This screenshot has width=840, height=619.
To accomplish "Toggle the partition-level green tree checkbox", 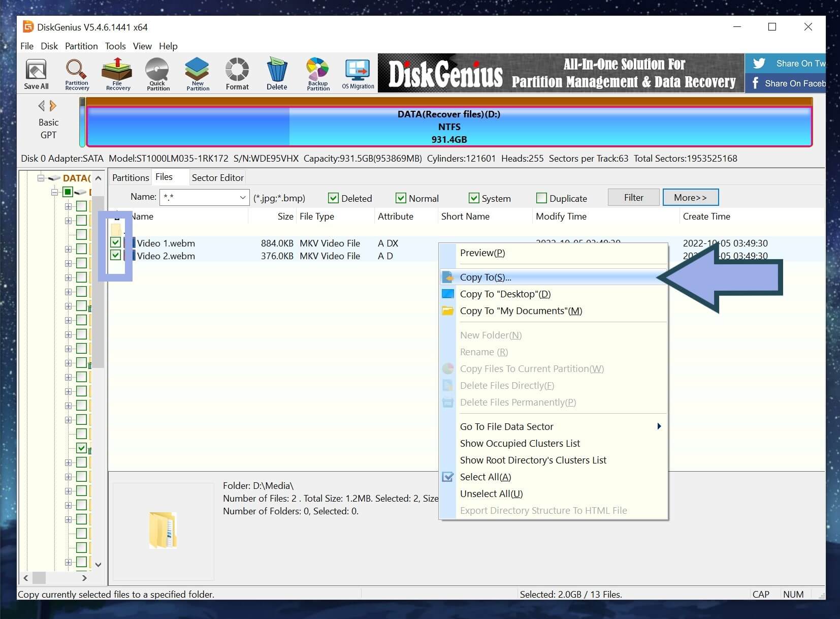I will (x=68, y=192).
